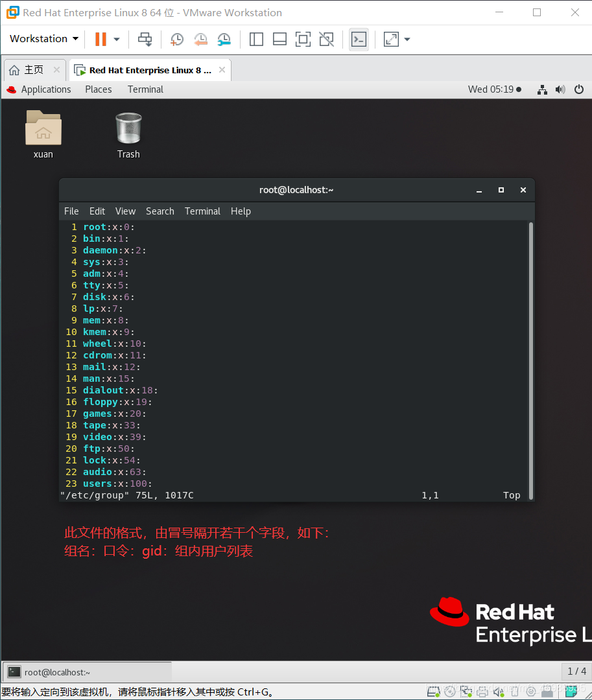The image size is (592, 700).
Task: Open the Terminal app menu in top bar
Action: [x=145, y=89]
